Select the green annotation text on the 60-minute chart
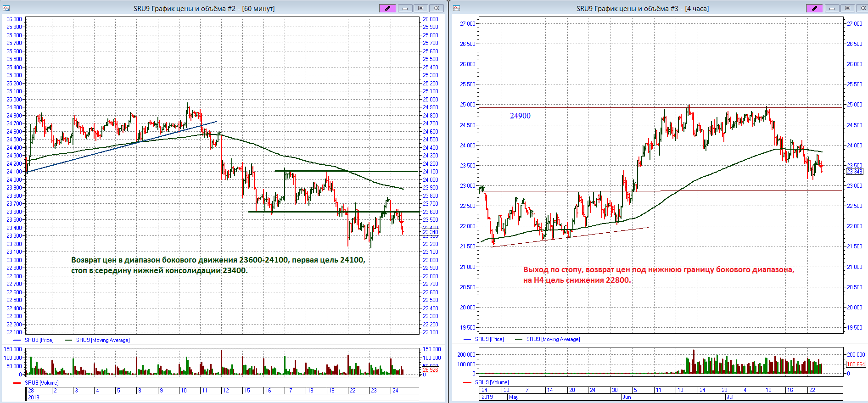The width and height of the screenshot is (868, 403). coord(218,265)
